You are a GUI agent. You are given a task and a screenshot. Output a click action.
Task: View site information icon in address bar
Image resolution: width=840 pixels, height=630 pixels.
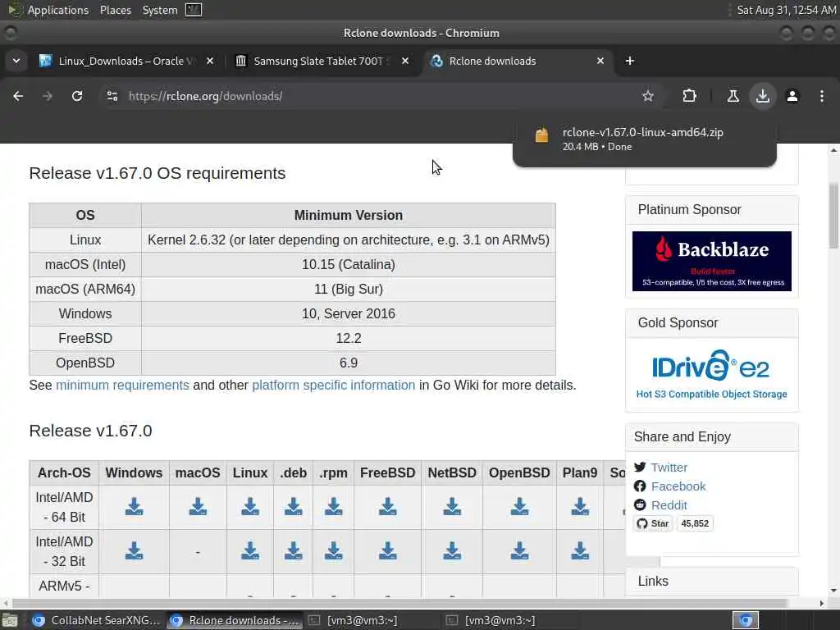[x=112, y=96]
